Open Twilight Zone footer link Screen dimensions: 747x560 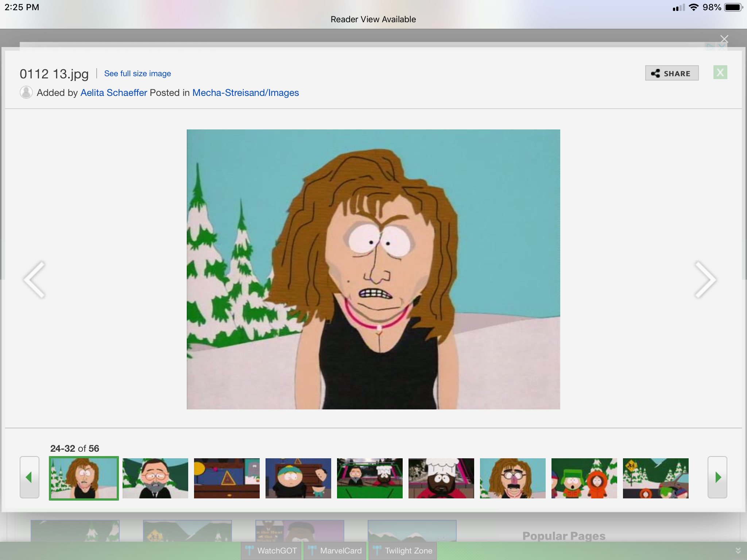tap(403, 551)
